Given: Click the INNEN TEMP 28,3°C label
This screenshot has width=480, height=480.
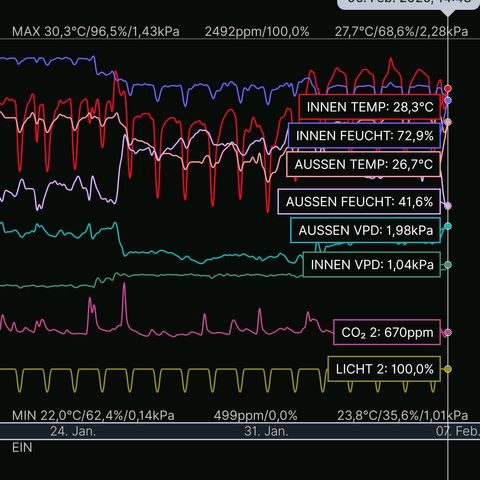Looking at the screenshot, I should point(369,107).
